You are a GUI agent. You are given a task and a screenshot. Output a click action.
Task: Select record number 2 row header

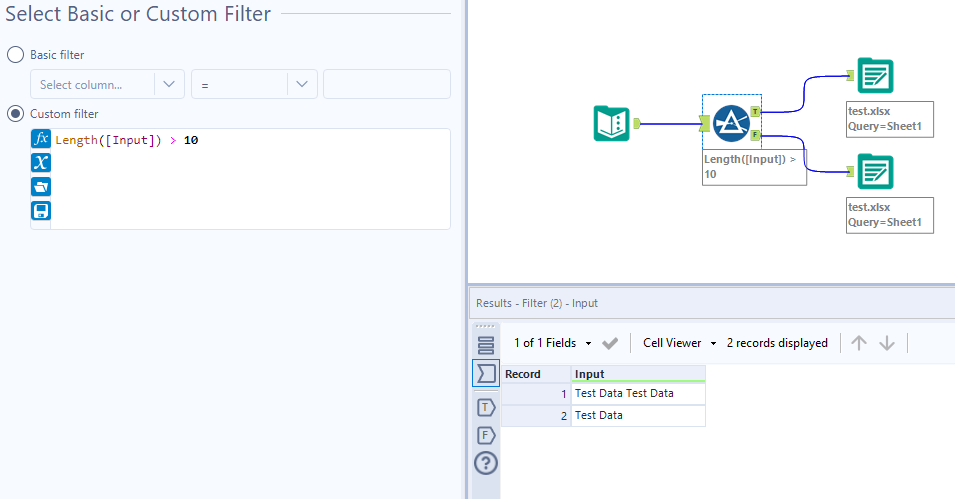coord(536,416)
